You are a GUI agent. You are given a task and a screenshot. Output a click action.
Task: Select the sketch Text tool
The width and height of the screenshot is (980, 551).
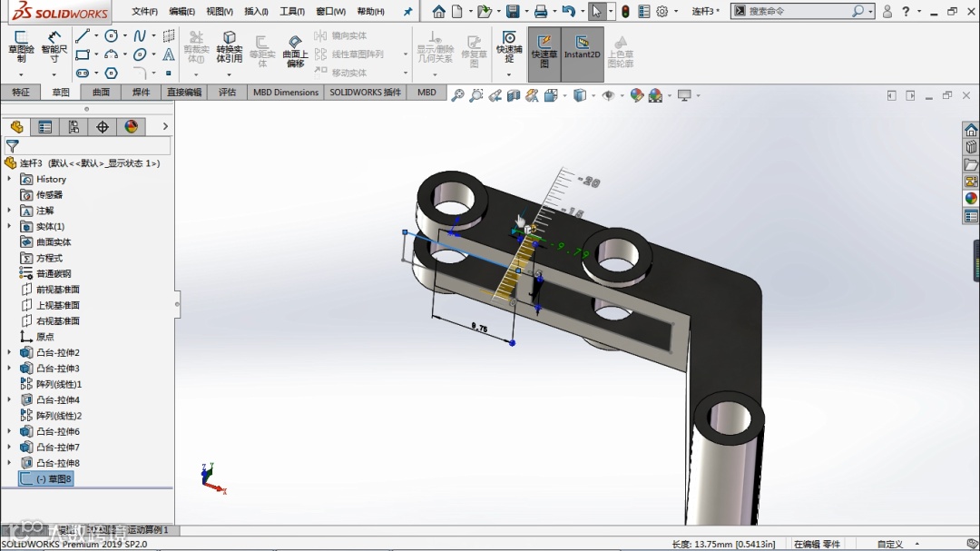(x=169, y=55)
